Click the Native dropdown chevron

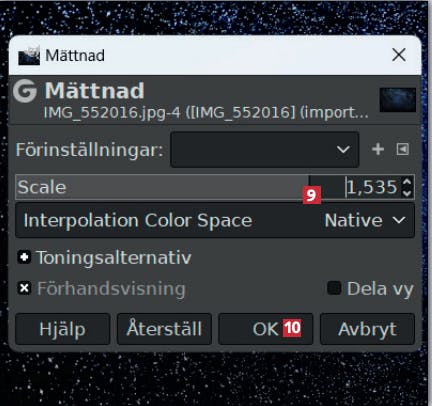pyautogui.click(x=399, y=220)
